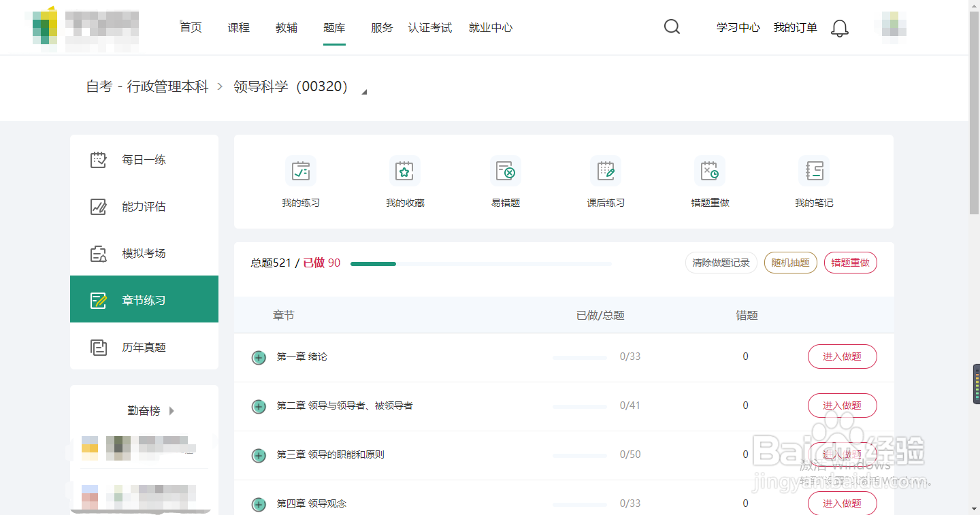This screenshot has height=515, width=980.
Task: Click the red 错题重做 button
Action: click(851, 263)
